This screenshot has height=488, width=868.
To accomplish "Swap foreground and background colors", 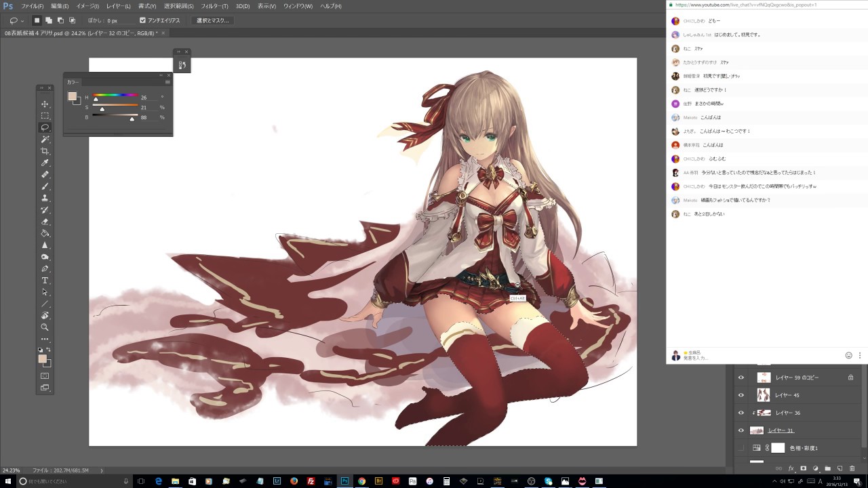I will pos(49,350).
